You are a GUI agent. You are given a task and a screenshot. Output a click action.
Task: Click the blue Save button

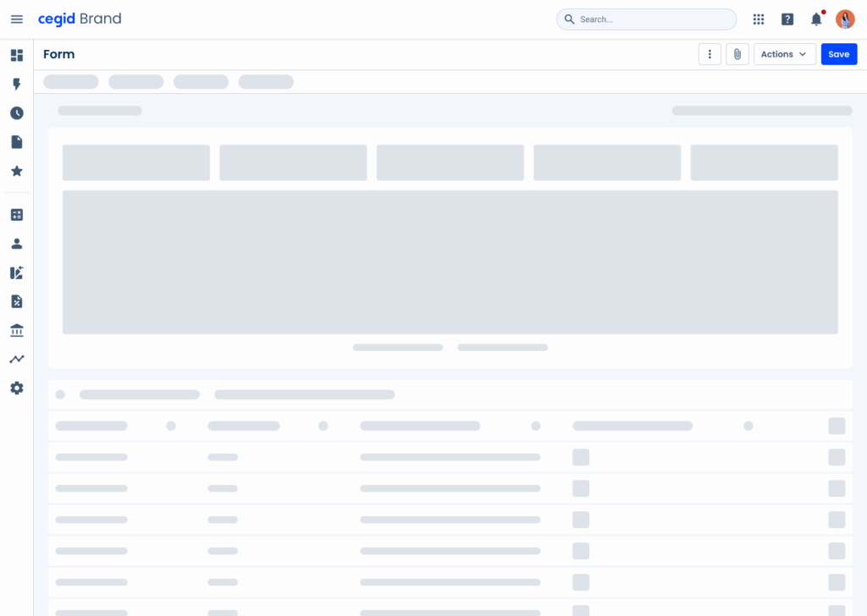(x=838, y=54)
